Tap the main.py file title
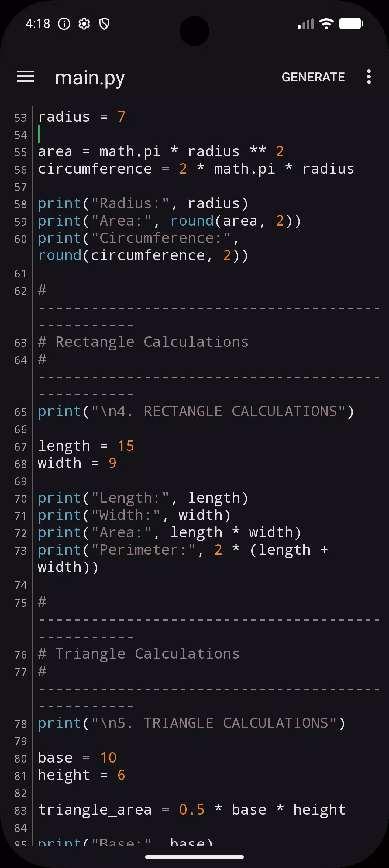389x868 pixels. click(x=90, y=78)
